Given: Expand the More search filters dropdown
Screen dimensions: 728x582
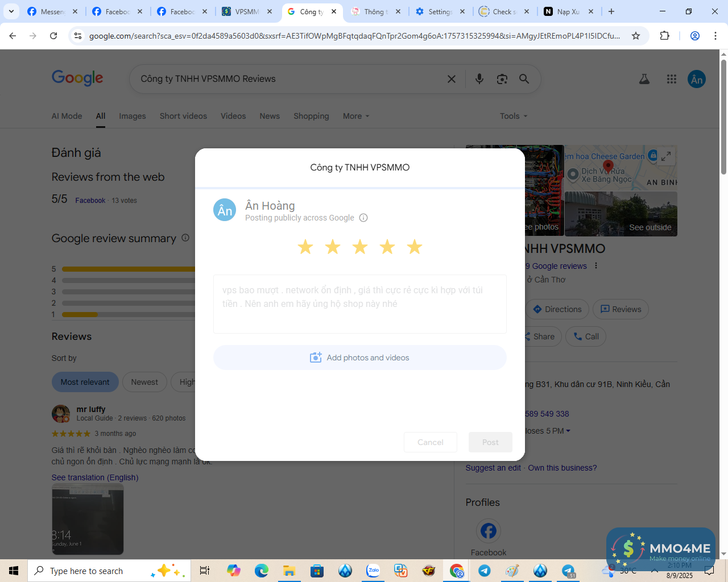Looking at the screenshot, I should coord(356,116).
